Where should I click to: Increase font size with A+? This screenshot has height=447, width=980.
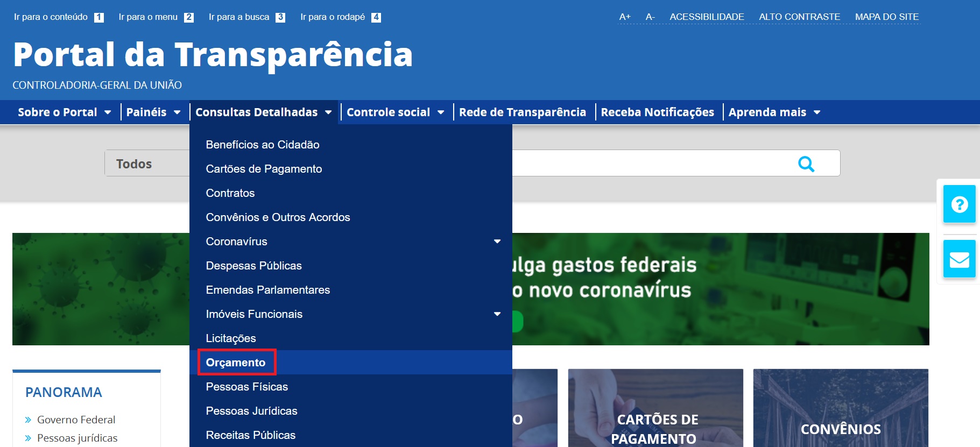(625, 17)
